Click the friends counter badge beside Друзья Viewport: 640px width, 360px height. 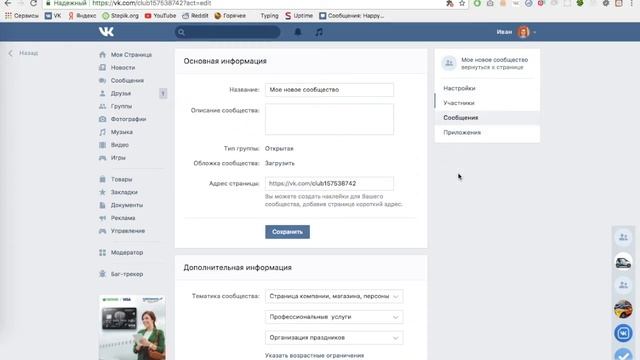coord(163,93)
